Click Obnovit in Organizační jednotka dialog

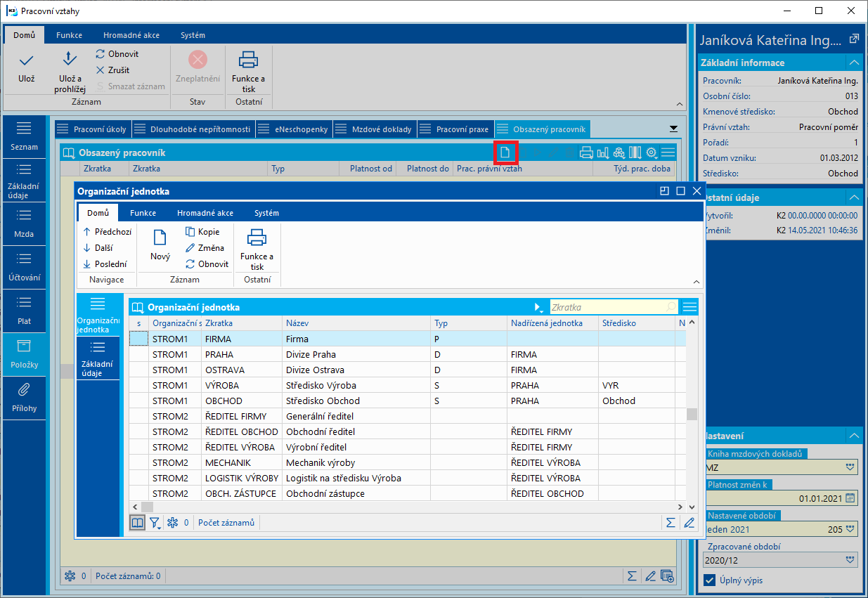pyautogui.click(x=207, y=264)
